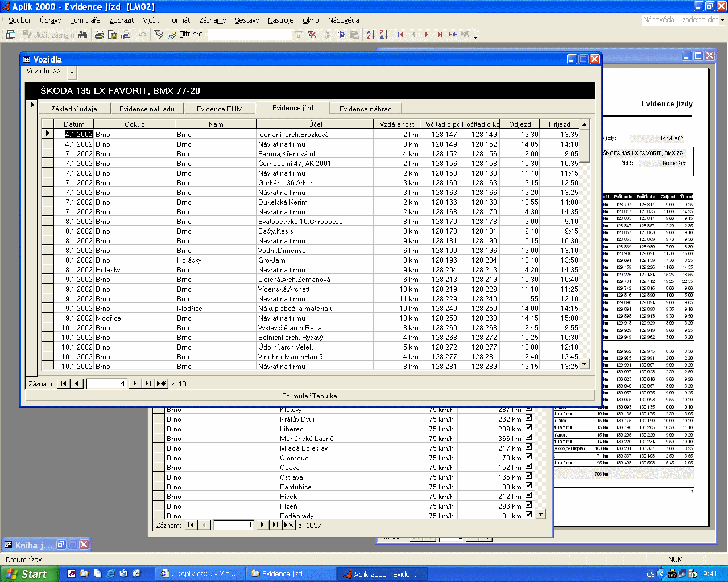728x582 pixels.
Task: Jump to first record via toolbar arrow
Action: (x=400, y=35)
